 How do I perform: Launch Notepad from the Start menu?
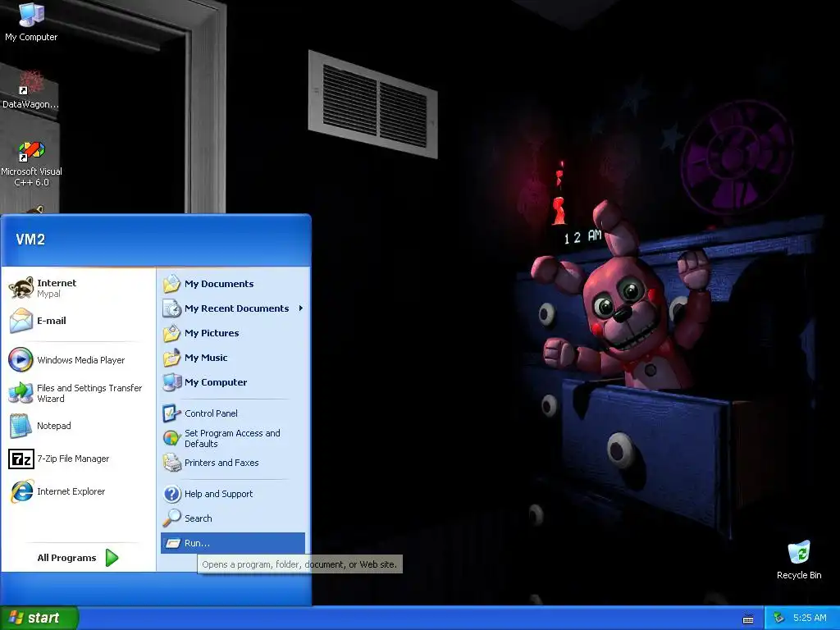78,426
